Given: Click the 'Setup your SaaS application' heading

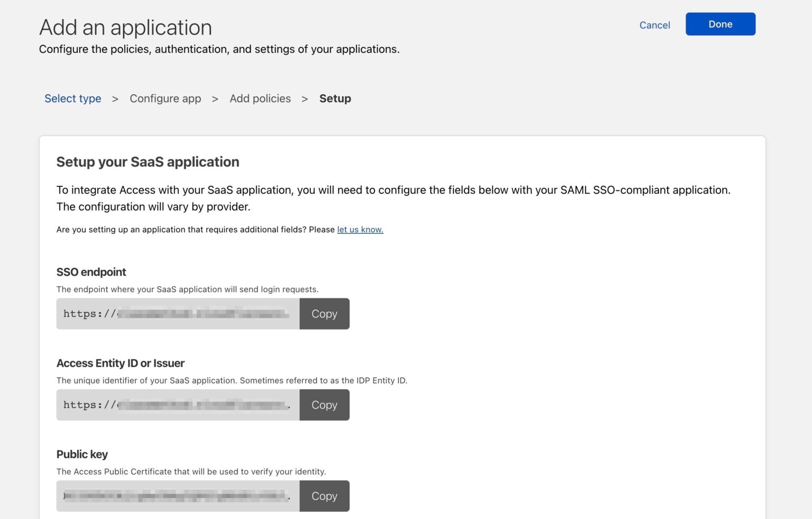Looking at the screenshot, I should (x=147, y=162).
